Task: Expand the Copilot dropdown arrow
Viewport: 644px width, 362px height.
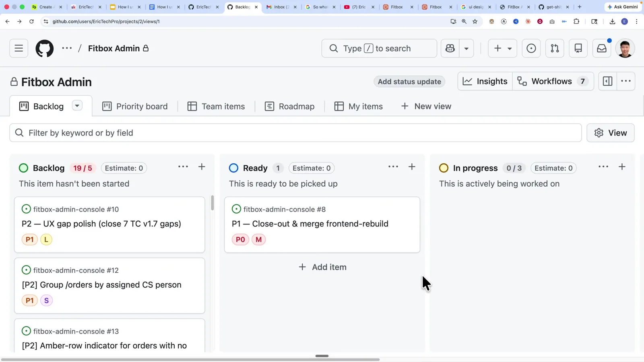Action: tap(466, 48)
